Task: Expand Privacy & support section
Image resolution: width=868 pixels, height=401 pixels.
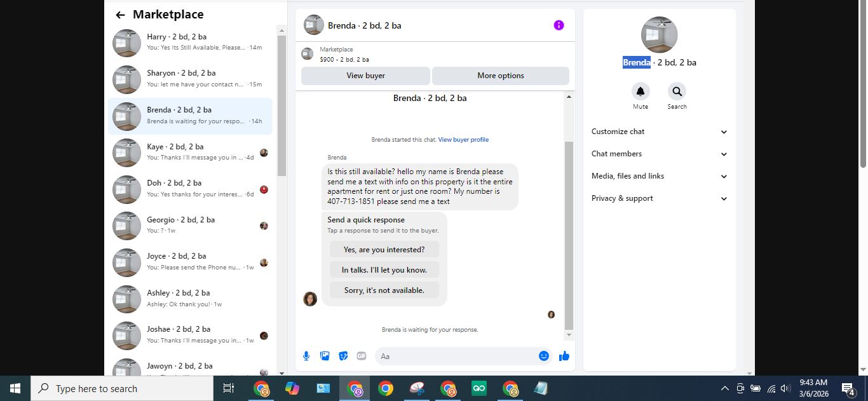Action: click(x=660, y=198)
